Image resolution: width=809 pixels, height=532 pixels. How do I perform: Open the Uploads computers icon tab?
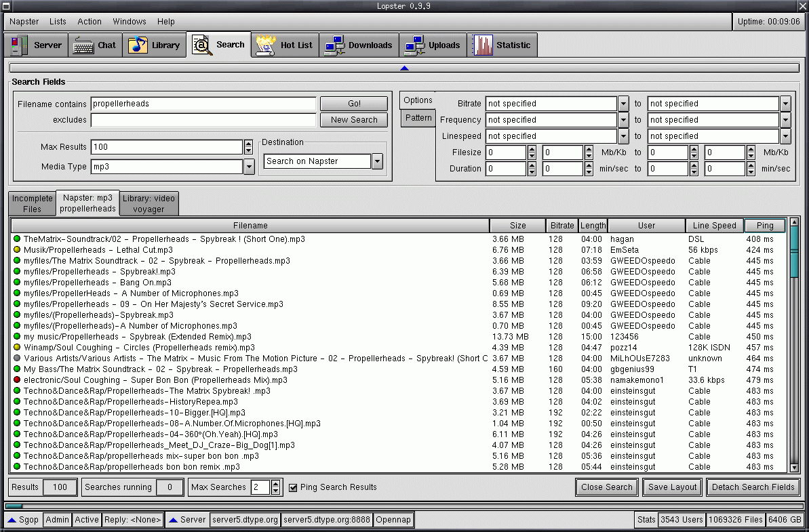pyautogui.click(x=414, y=45)
